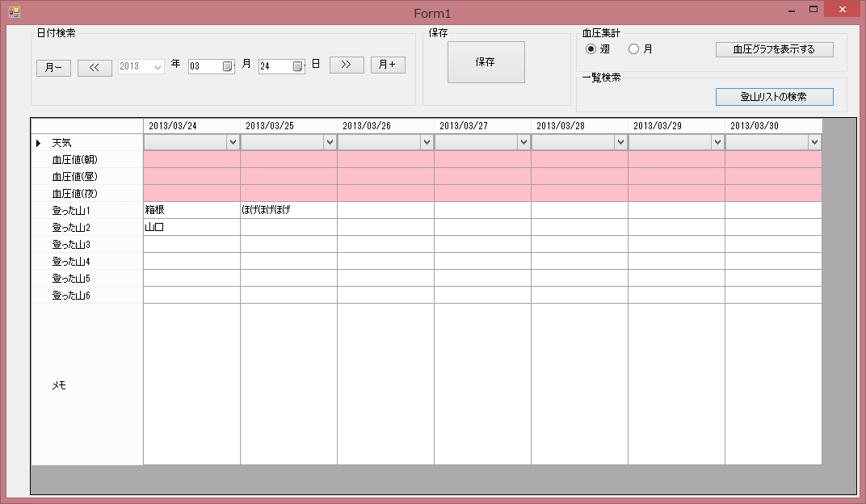The width and height of the screenshot is (866, 504).
Task: Select the 血圧値(朝) row header
Action: 87,160
